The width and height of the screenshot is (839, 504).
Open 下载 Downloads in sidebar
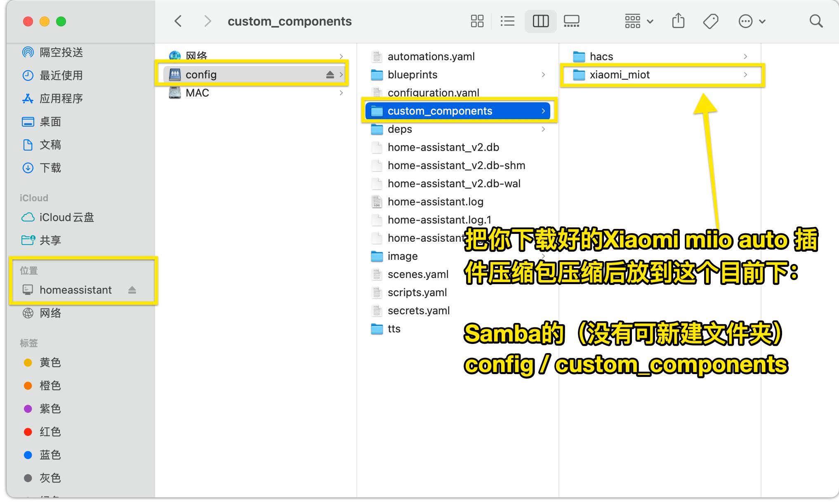50,168
